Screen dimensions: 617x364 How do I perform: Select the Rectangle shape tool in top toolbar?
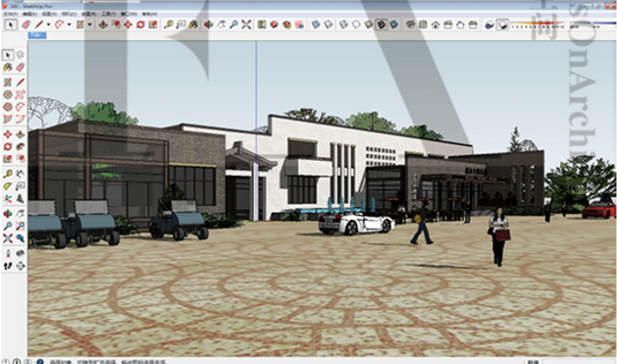(x=79, y=25)
